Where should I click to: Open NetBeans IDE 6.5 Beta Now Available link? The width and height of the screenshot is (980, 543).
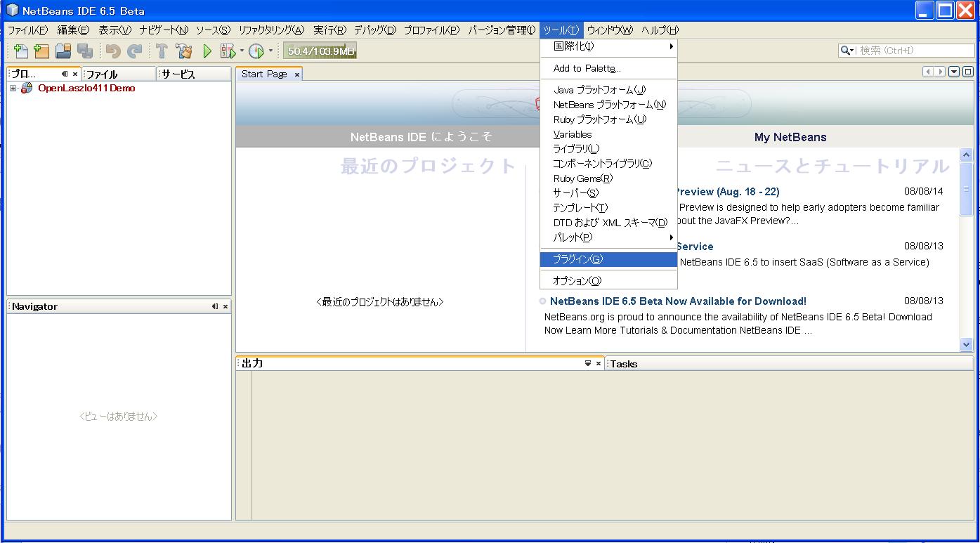(678, 301)
